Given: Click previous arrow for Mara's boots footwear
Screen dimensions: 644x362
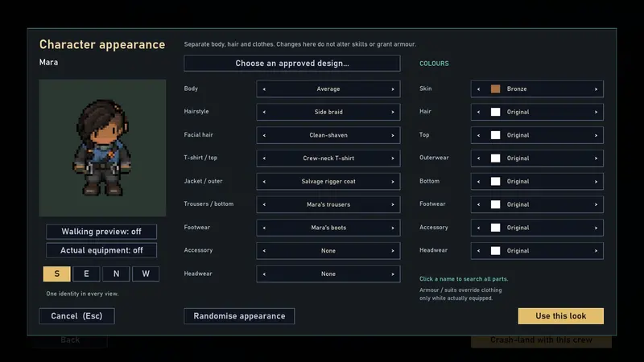Looking at the screenshot, I should pos(264,228).
